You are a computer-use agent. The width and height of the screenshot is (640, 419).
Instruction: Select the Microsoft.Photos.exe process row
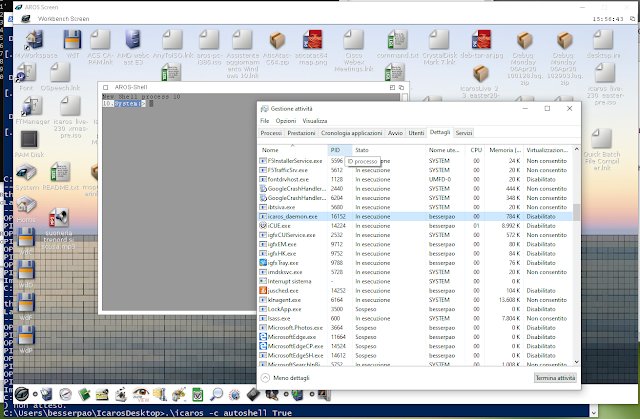(415, 328)
